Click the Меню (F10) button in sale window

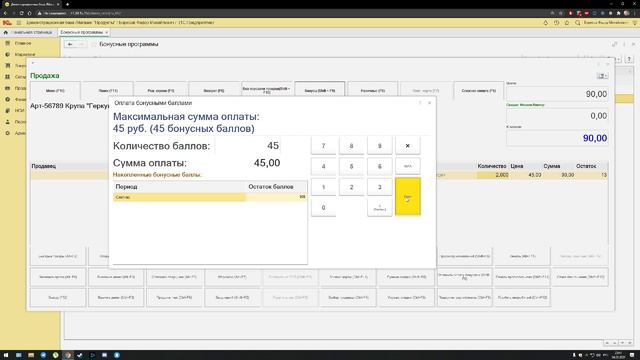point(55,91)
